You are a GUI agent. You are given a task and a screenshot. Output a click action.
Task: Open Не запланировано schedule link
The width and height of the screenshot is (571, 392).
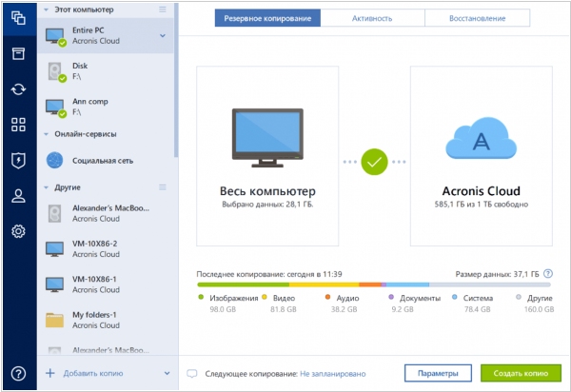[x=333, y=374]
